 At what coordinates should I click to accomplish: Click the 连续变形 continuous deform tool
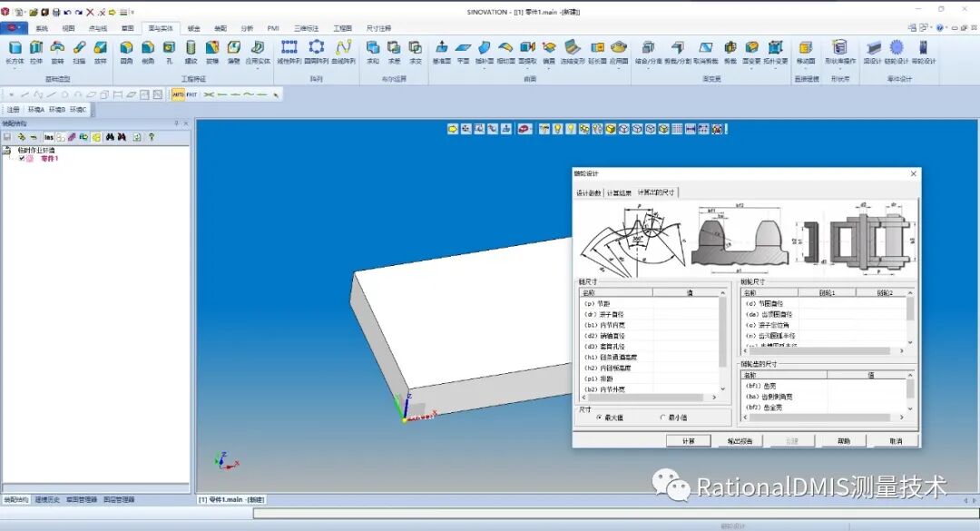coord(572,52)
